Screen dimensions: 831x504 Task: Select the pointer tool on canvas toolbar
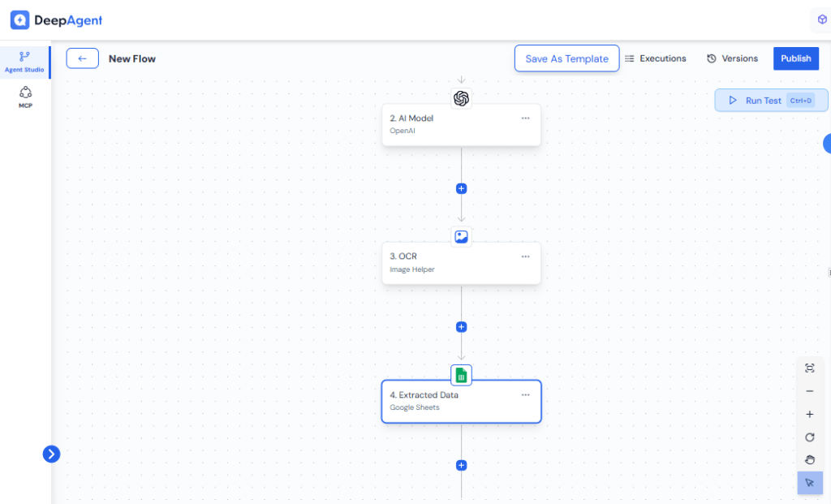(809, 483)
